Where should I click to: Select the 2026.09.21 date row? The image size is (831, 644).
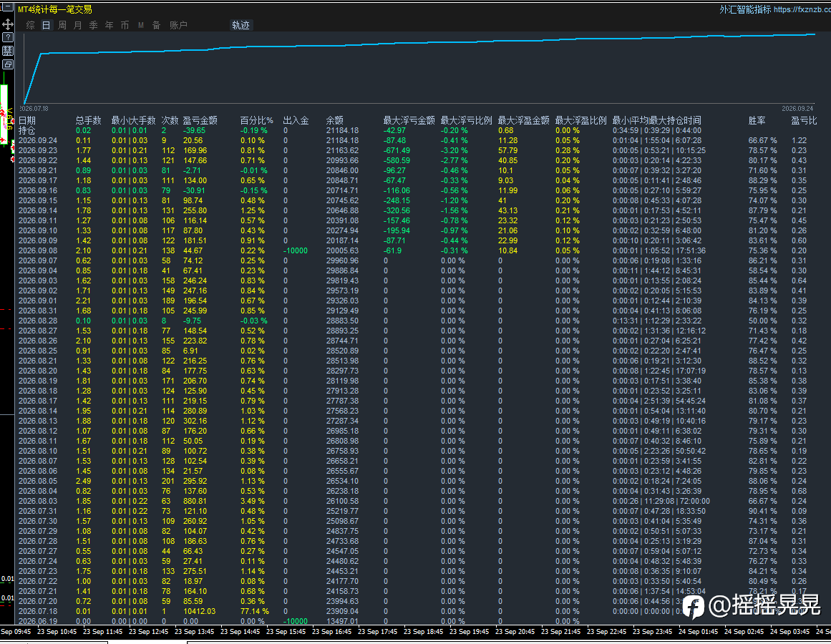(x=38, y=170)
